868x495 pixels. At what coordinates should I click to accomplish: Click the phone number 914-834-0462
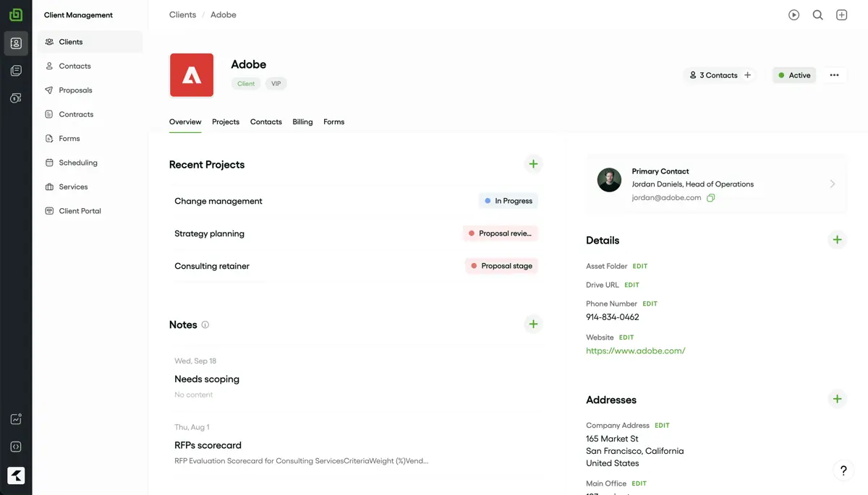pos(613,317)
